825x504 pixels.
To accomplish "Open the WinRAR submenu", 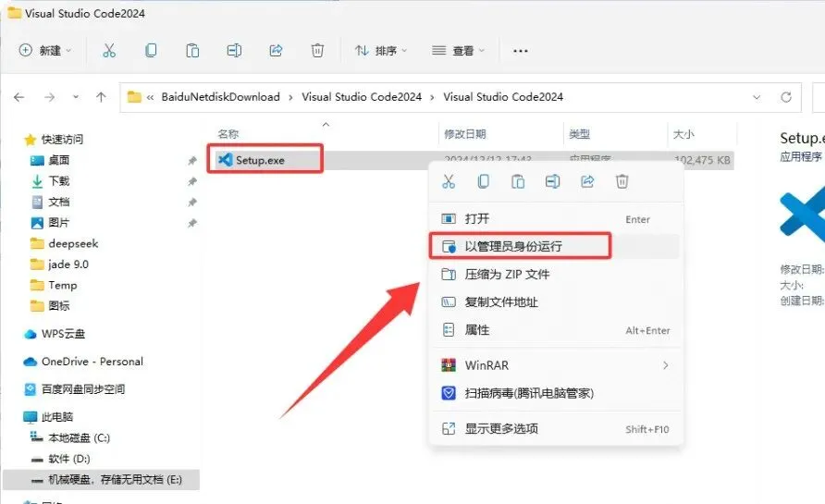I will pos(556,365).
